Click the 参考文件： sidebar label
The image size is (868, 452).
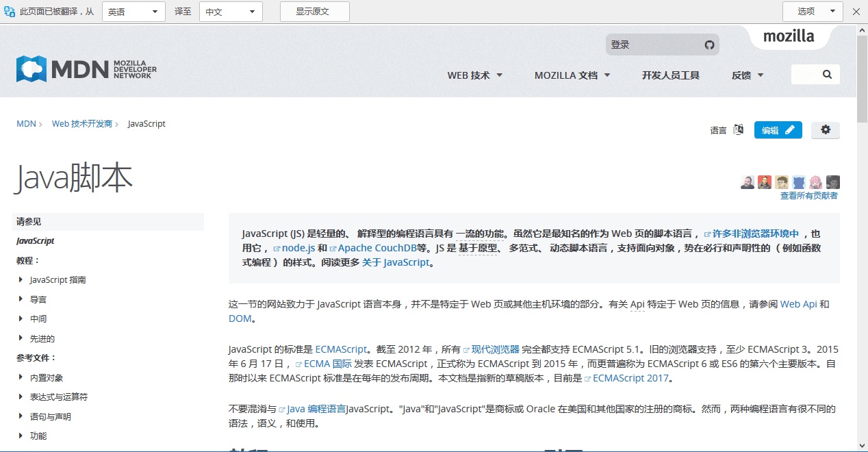tap(36, 357)
